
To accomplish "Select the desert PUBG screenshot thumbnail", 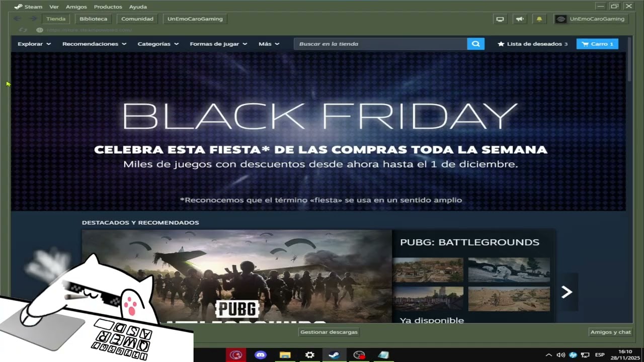I will click(x=509, y=299).
